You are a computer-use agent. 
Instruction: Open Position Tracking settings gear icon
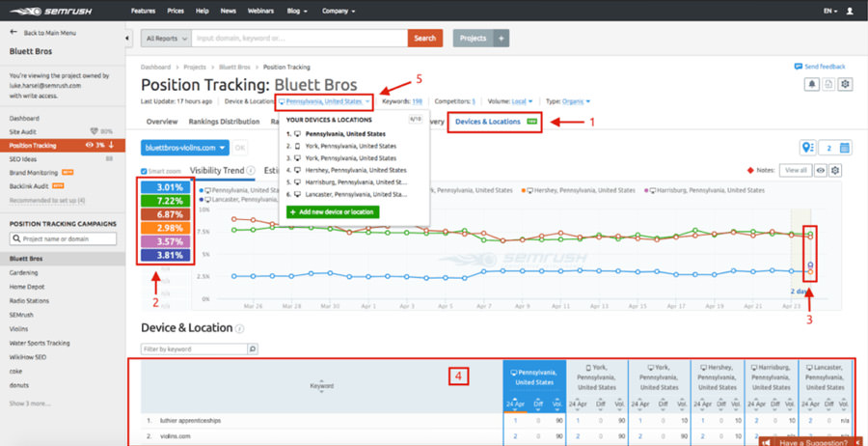click(x=844, y=84)
